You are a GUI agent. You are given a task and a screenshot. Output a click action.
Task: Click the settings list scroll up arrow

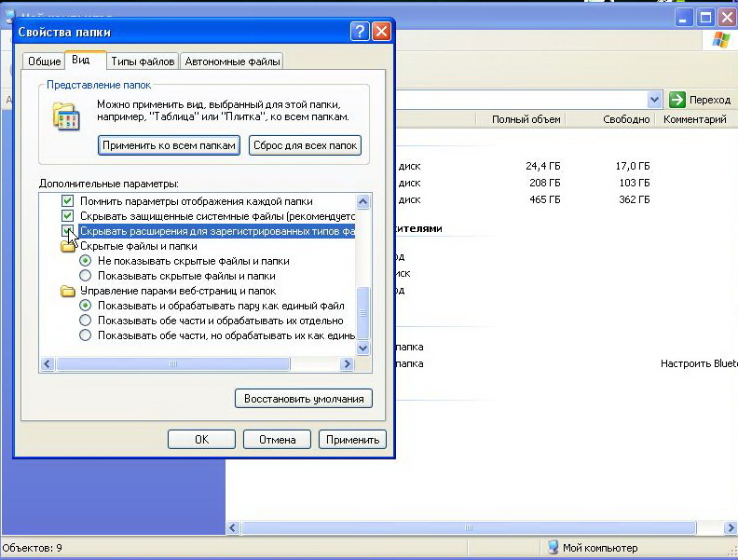362,202
